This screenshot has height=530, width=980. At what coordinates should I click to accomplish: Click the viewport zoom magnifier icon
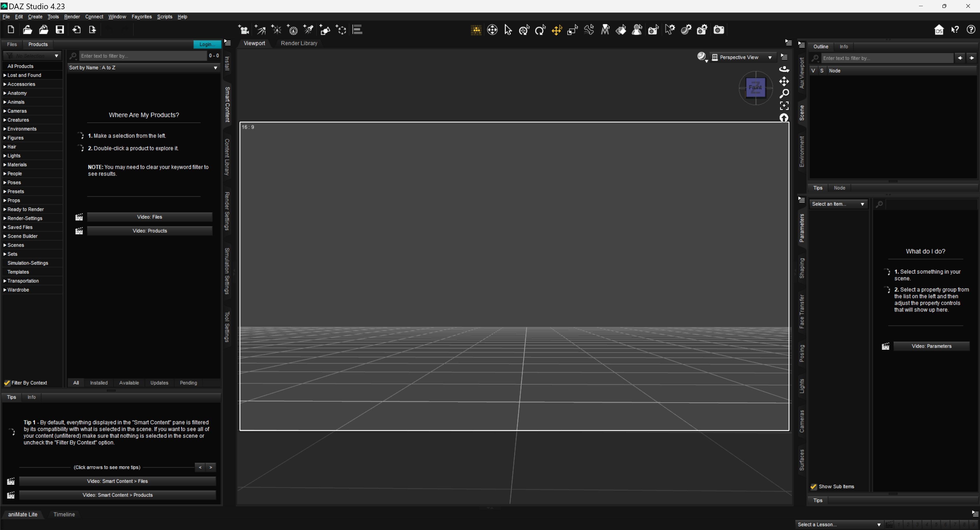784,93
